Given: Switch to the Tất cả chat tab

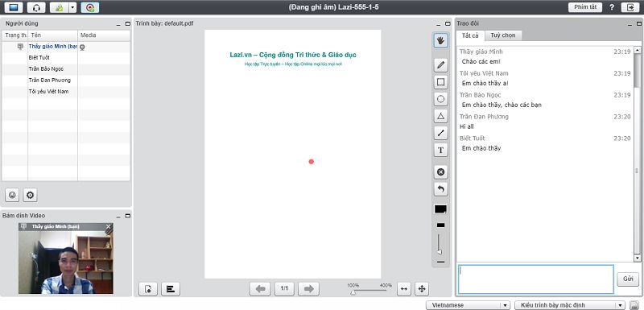Looking at the screenshot, I should point(470,35).
